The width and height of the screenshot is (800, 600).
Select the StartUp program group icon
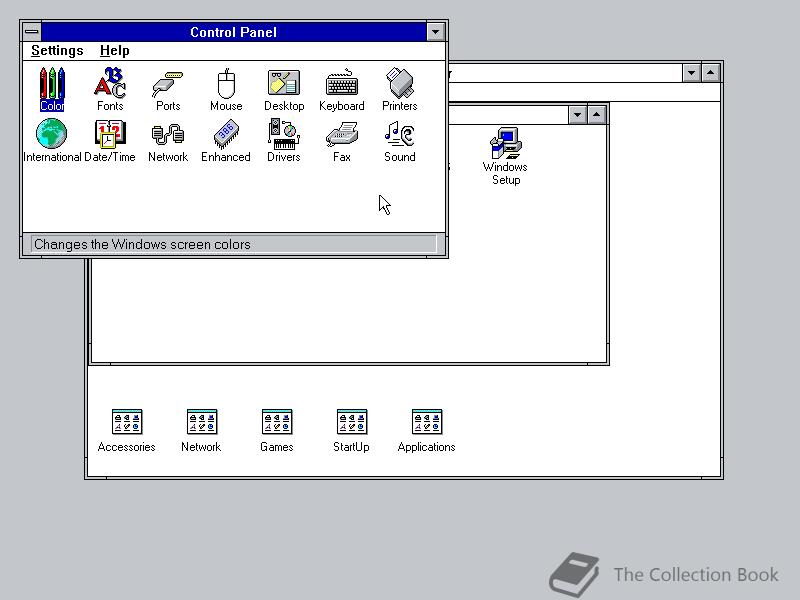352,431
